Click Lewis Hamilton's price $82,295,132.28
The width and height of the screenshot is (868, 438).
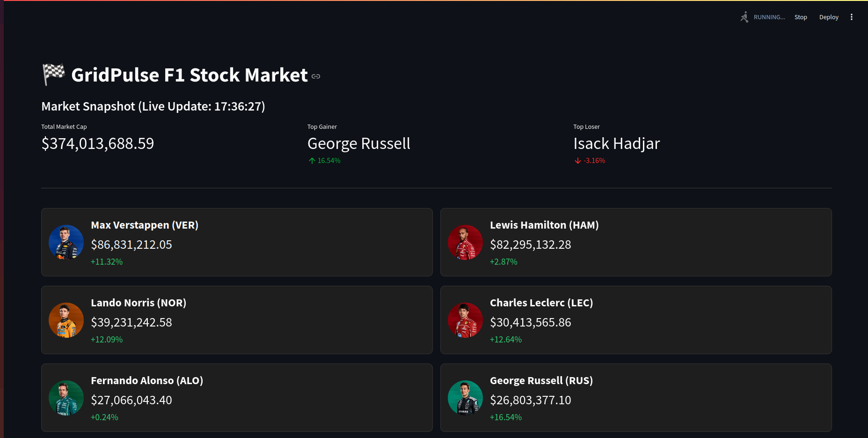[x=530, y=245]
